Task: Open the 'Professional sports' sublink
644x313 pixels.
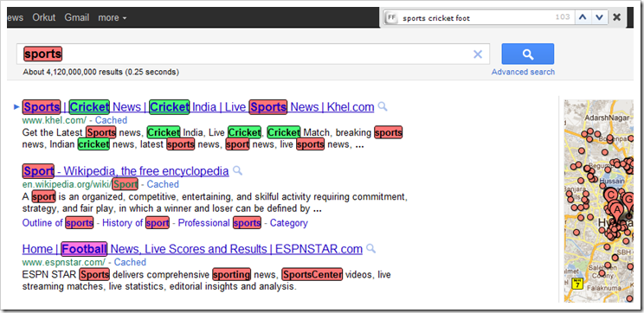Action: point(219,223)
